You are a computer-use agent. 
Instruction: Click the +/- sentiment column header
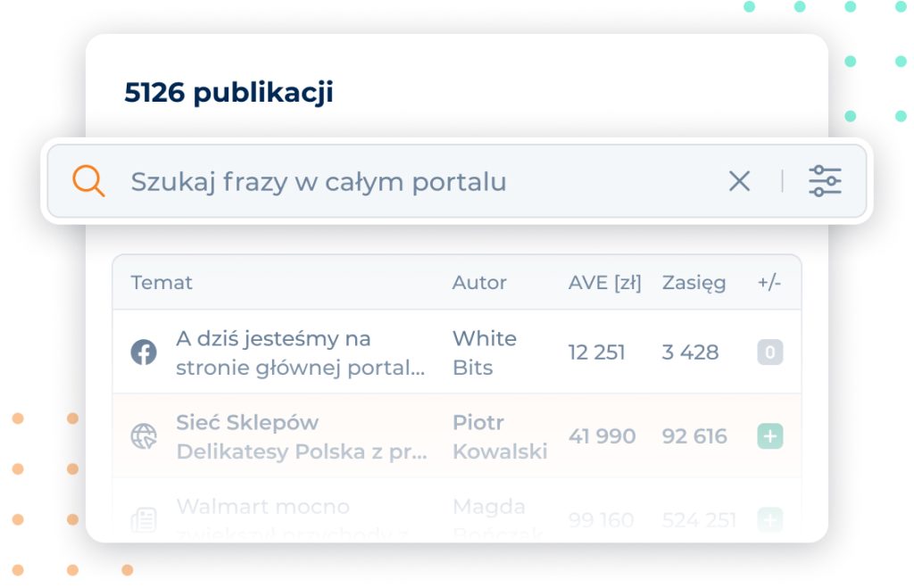pyautogui.click(x=769, y=283)
